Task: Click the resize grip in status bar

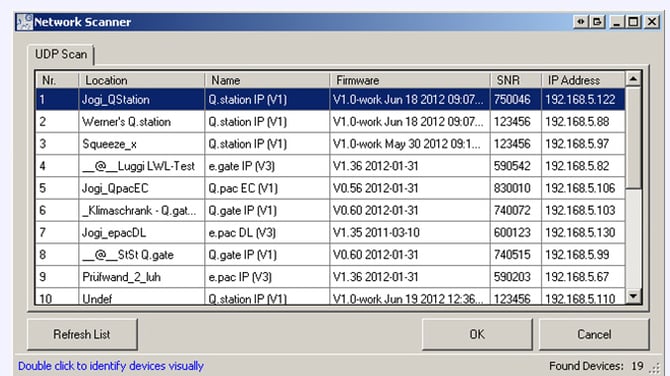Action: click(655, 367)
